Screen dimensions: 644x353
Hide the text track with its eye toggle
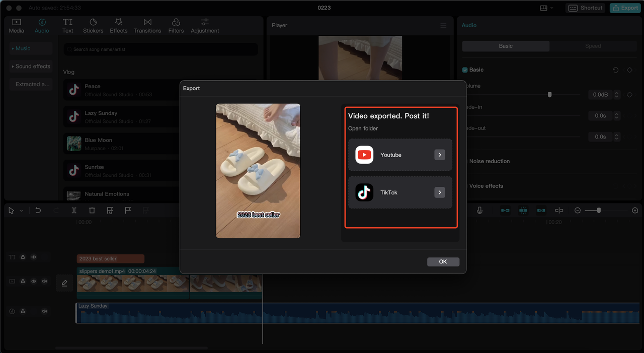(x=33, y=257)
